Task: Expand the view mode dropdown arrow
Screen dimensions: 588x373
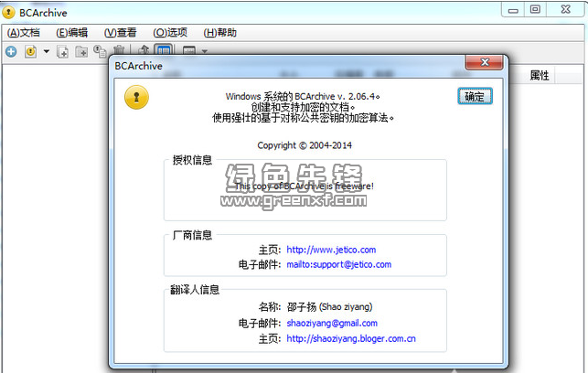Action: click(205, 51)
